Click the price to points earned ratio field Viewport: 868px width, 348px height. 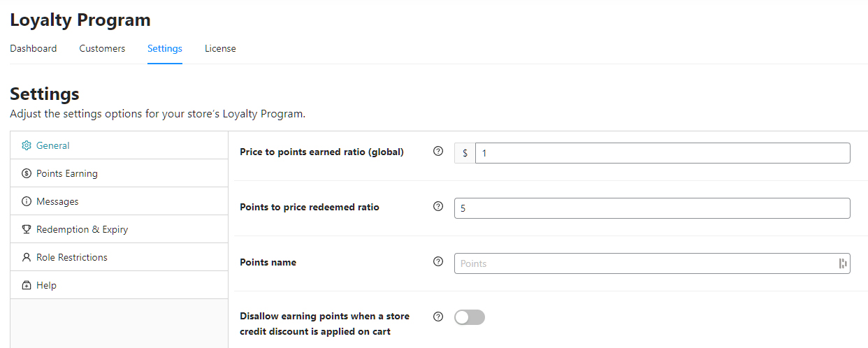[x=661, y=153]
